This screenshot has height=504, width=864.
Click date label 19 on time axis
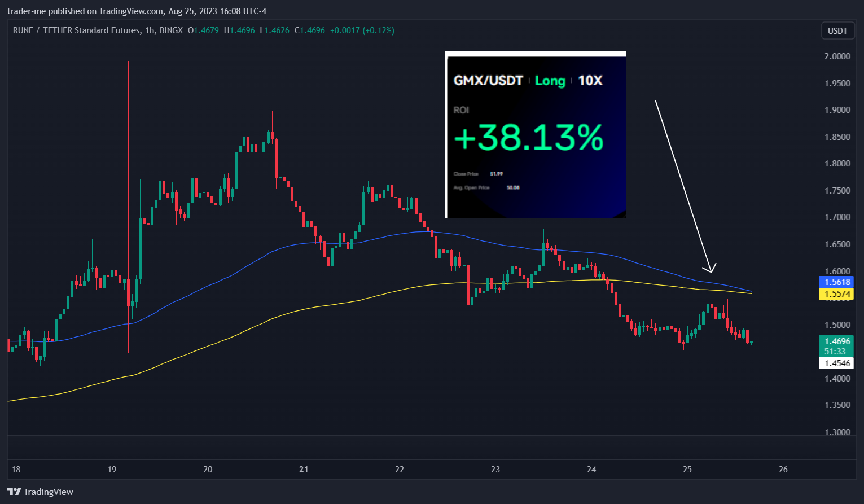(112, 469)
